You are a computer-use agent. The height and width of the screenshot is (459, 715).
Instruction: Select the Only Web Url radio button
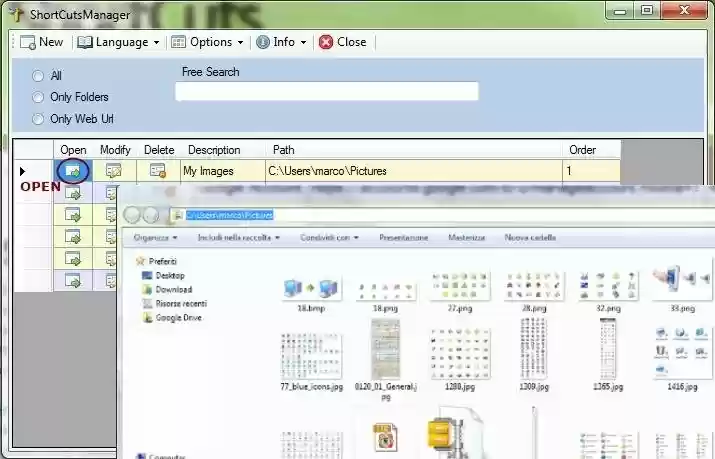[38, 119]
